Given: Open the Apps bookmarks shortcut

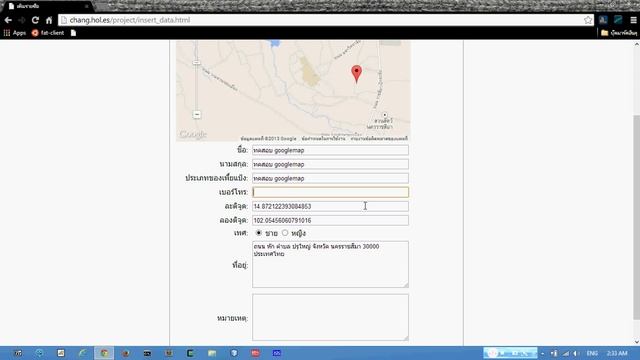Looking at the screenshot, I should (x=15, y=33).
